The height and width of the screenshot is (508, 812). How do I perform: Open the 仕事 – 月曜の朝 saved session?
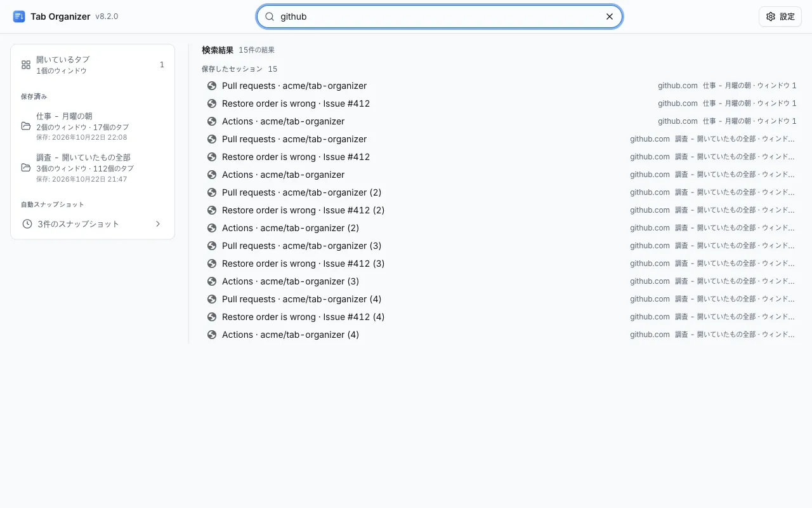tap(93, 126)
